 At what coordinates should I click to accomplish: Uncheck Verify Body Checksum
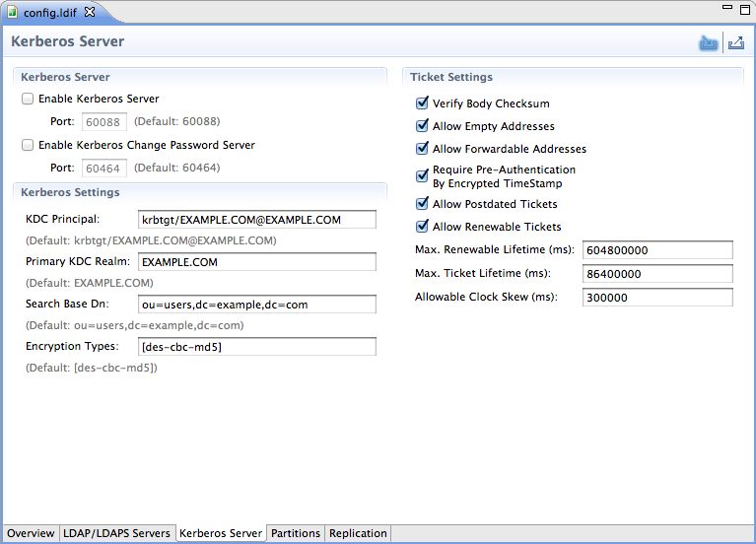423,103
